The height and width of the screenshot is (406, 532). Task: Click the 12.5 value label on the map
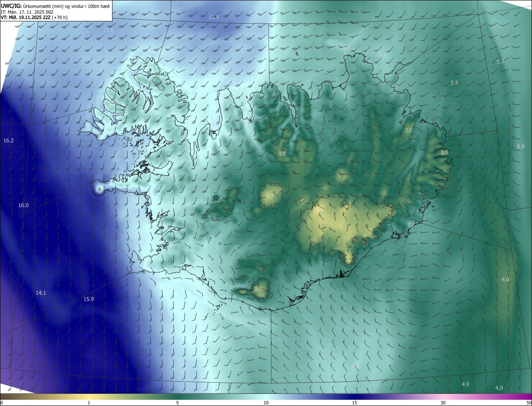click(214, 17)
